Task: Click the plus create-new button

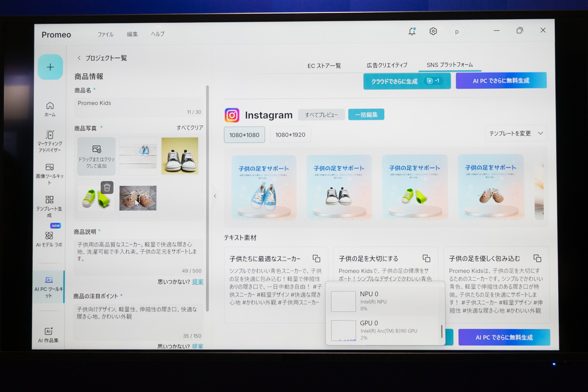Action: coord(50,67)
